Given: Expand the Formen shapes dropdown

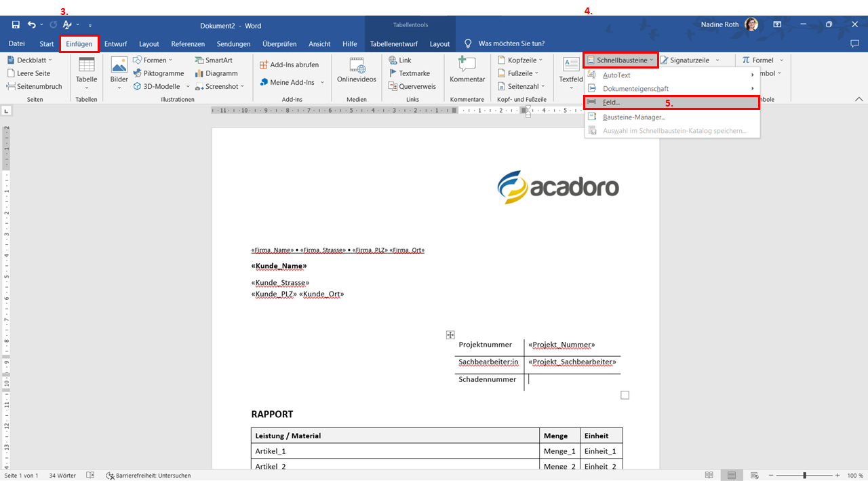Looking at the screenshot, I should point(155,60).
